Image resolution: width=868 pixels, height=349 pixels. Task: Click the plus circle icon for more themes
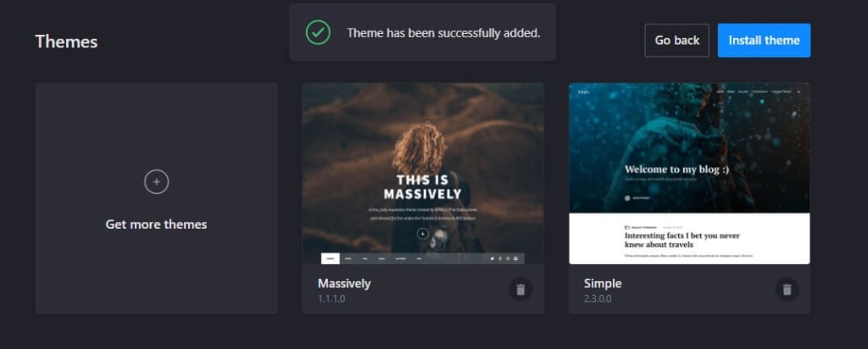157,182
